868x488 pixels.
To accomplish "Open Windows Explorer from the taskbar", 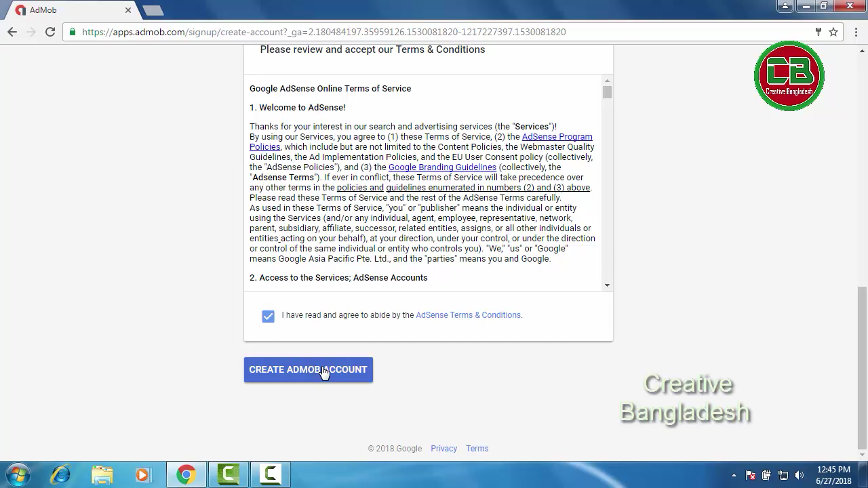I will (102, 474).
